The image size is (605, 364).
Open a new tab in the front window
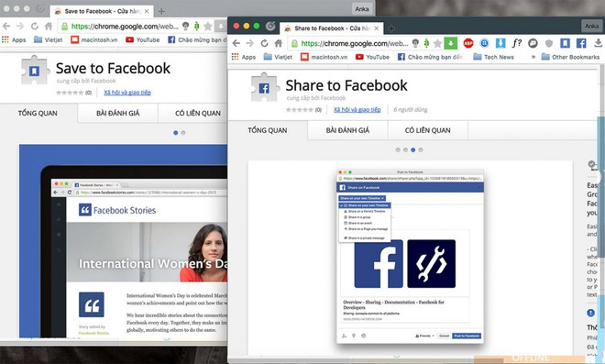[390, 28]
